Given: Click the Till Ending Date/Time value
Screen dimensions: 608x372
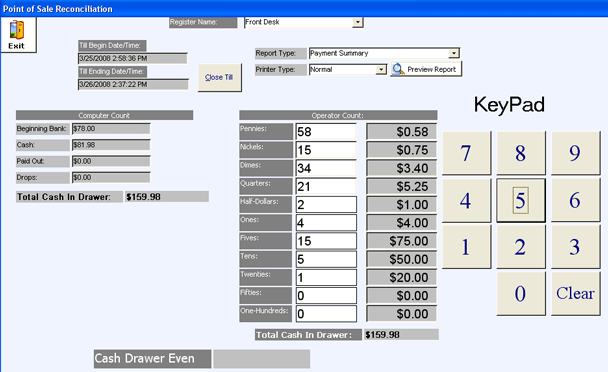Looking at the screenshot, I should pyautogui.click(x=133, y=85).
